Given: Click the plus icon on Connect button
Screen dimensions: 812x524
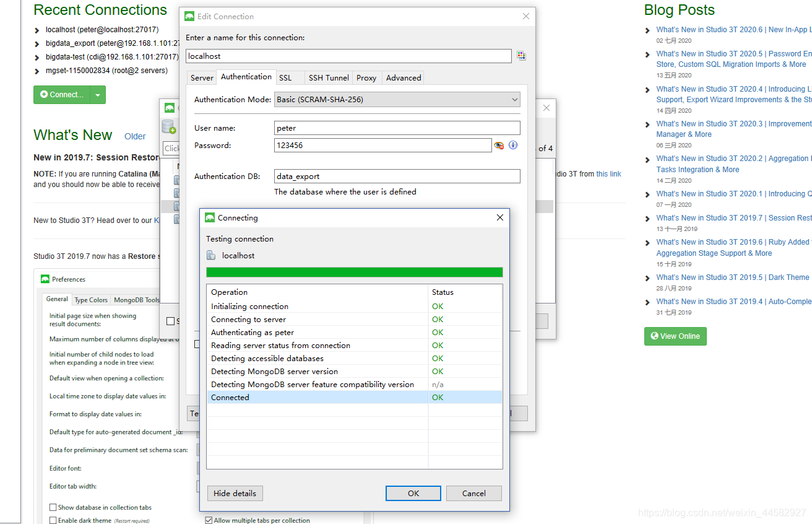Looking at the screenshot, I should click(44, 95).
